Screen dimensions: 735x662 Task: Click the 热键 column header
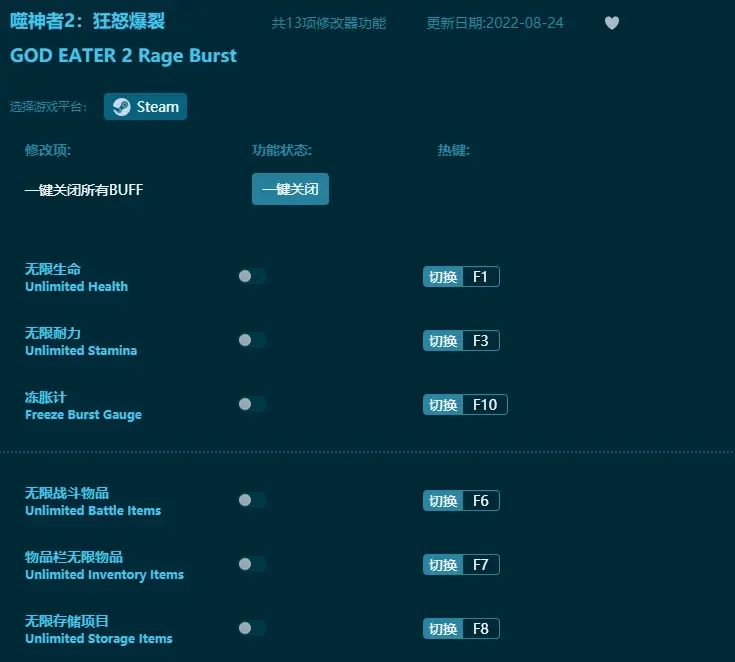click(x=453, y=150)
